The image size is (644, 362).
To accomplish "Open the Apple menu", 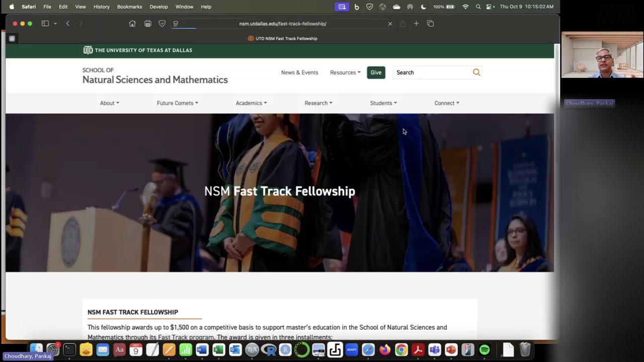I will click(x=12, y=7).
